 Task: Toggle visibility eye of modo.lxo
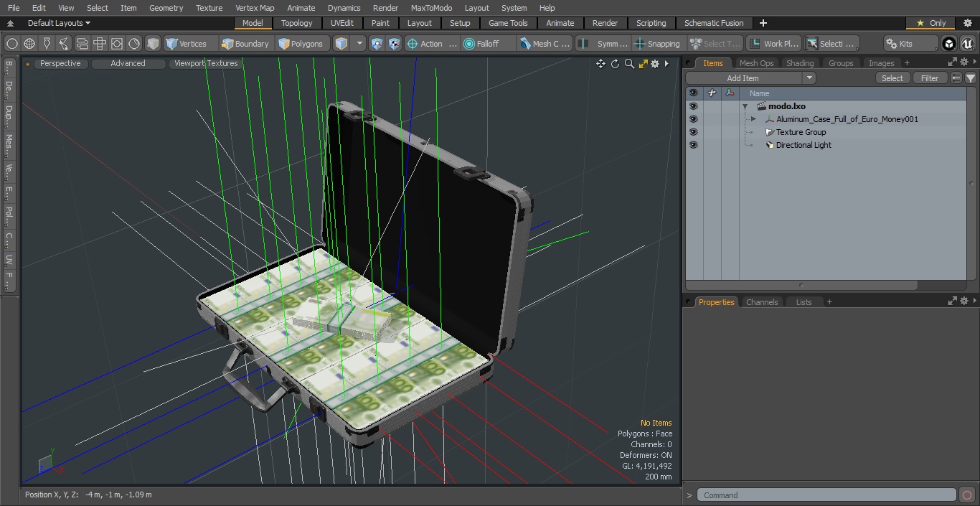693,106
